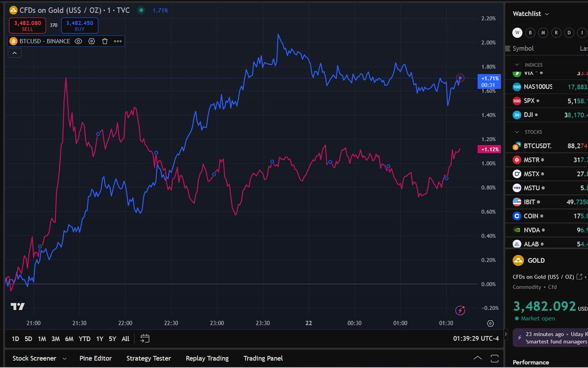588x368 pixels.
Task: Open the Stock Screener tab
Action: 34,358
